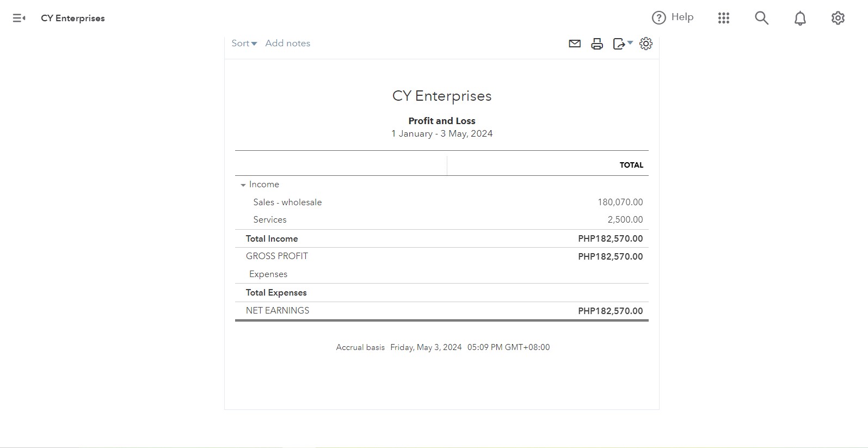Click the Gross Profit amount
868x448 pixels.
tap(610, 256)
